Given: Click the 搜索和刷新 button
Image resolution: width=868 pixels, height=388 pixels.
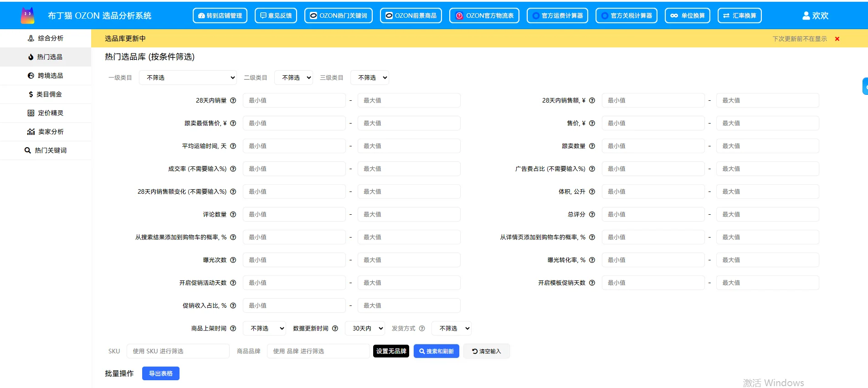Looking at the screenshot, I should pos(437,351).
